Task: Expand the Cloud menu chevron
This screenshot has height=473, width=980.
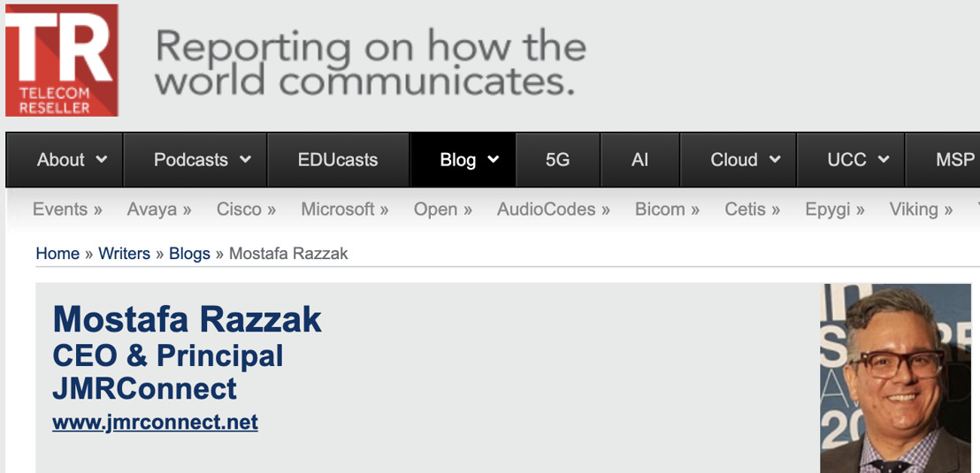Action: 775,159
